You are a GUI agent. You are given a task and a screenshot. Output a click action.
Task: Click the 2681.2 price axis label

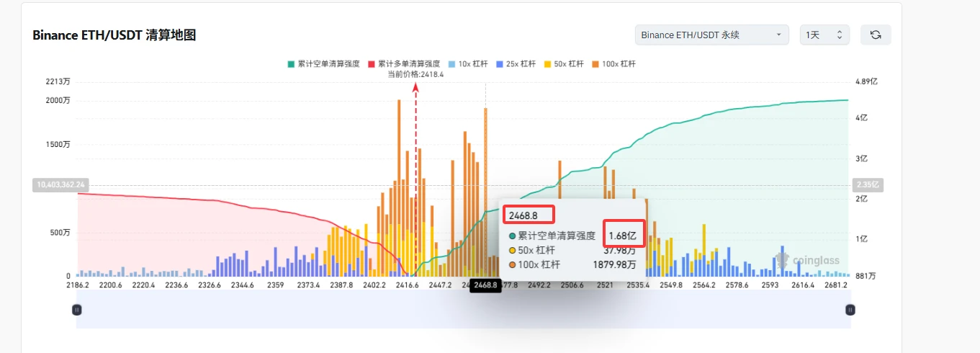pyautogui.click(x=836, y=285)
